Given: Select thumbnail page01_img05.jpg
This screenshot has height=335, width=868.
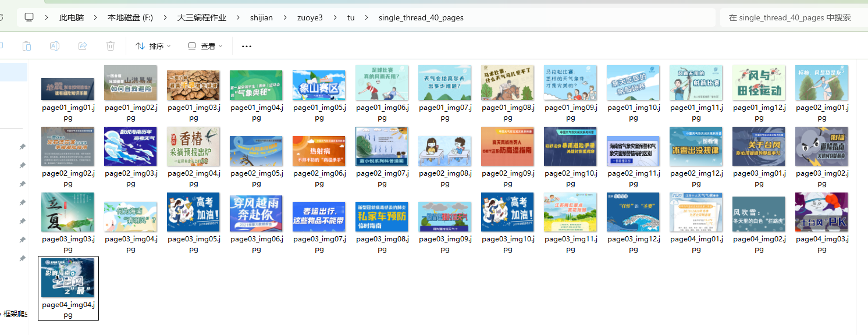Looking at the screenshot, I should (x=319, y=85).
